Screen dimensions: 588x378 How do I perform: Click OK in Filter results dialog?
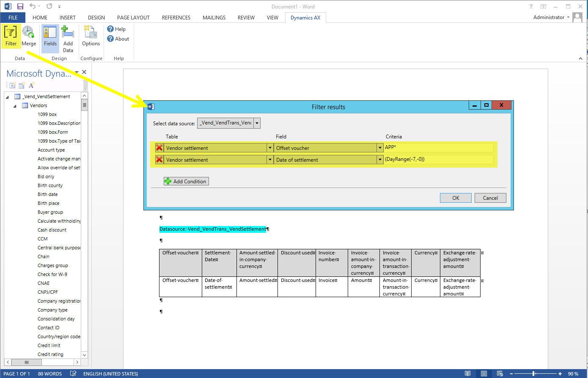click(456, 198)
